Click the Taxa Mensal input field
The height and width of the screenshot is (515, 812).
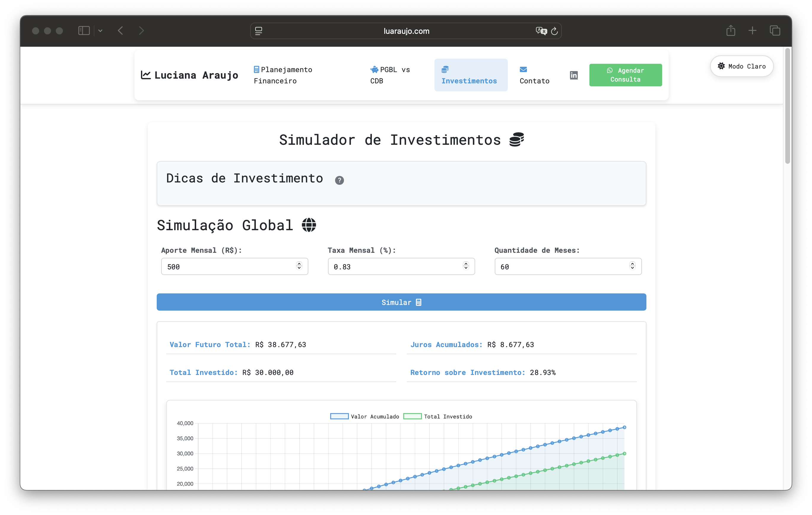coord(401,267)
